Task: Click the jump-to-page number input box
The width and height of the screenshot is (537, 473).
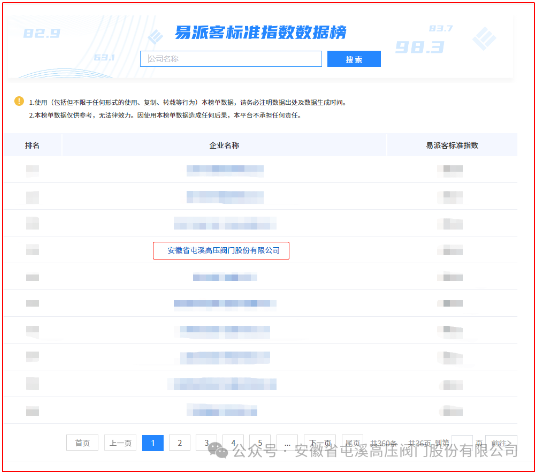Action: [x=462, y=443]
